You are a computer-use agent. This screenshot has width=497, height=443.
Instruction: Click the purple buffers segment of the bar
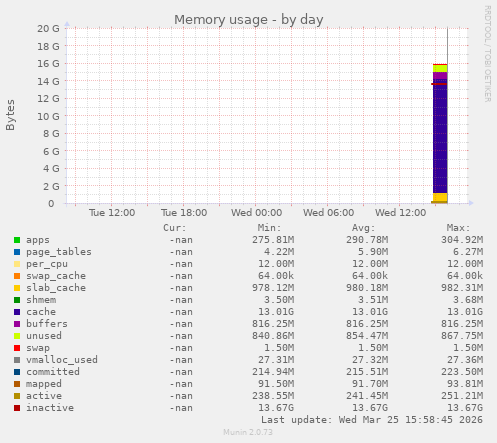point(440,76)
